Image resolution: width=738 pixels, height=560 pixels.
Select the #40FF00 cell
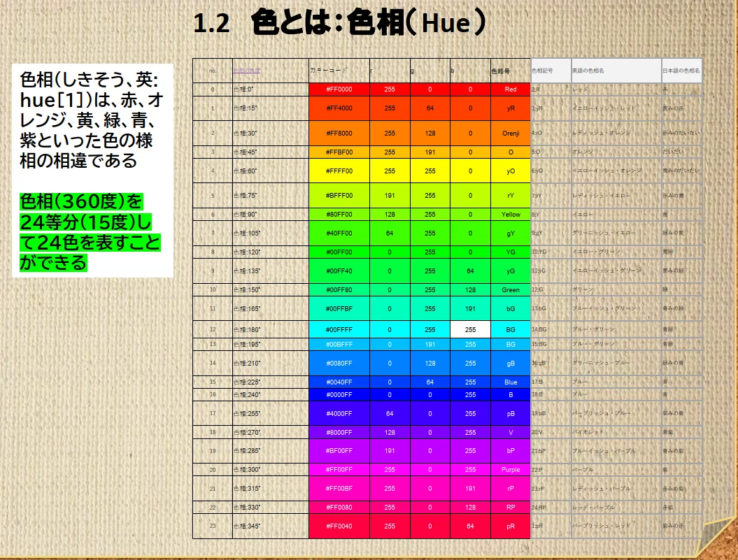tap(339, 233)
